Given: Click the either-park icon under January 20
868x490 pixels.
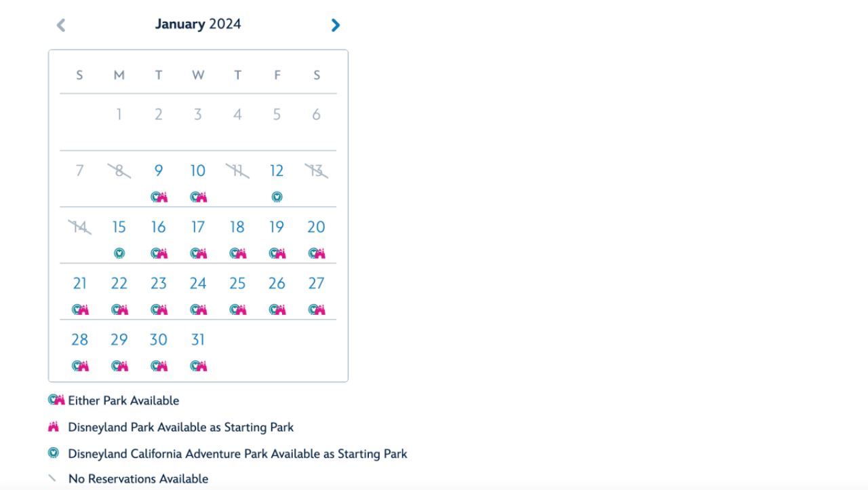Looking at the screenshot, I should pos(317,253).
